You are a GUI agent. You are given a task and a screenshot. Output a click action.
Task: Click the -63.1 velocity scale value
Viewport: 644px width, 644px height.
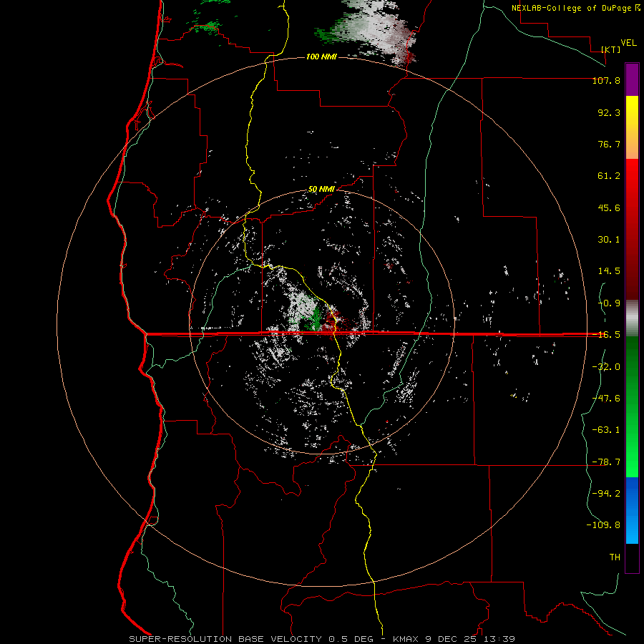[606, 430]
